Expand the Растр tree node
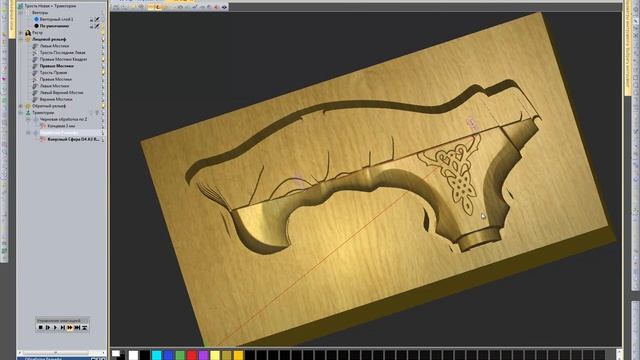 [21, 33]
